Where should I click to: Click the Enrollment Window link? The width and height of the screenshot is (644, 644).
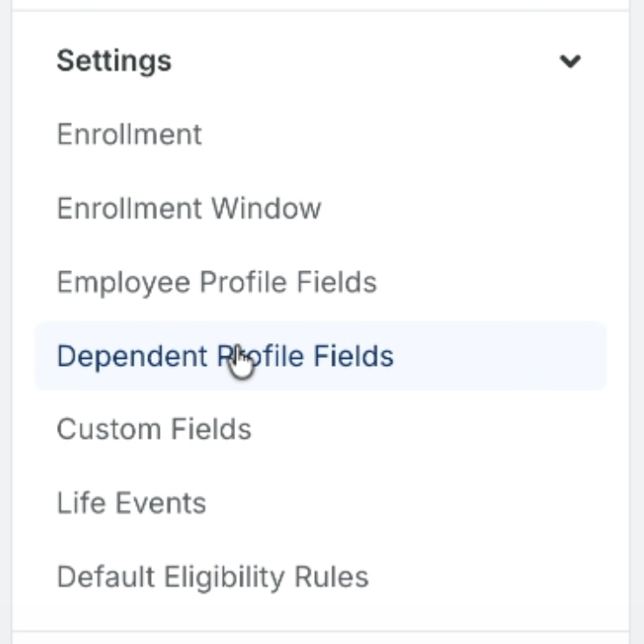(189, 208)
